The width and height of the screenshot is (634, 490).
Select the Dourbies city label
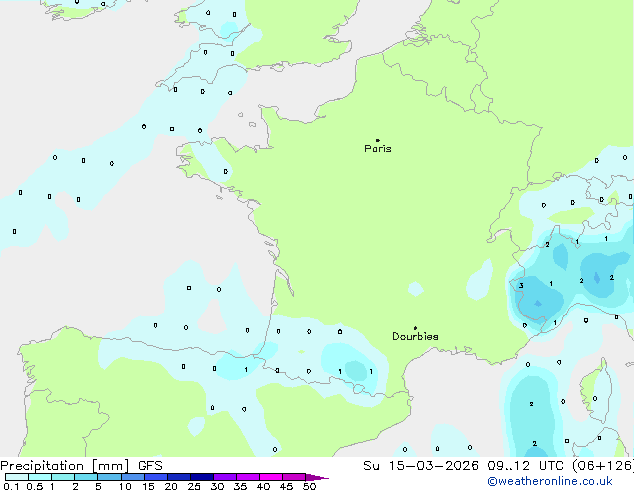tap(415, 336)
